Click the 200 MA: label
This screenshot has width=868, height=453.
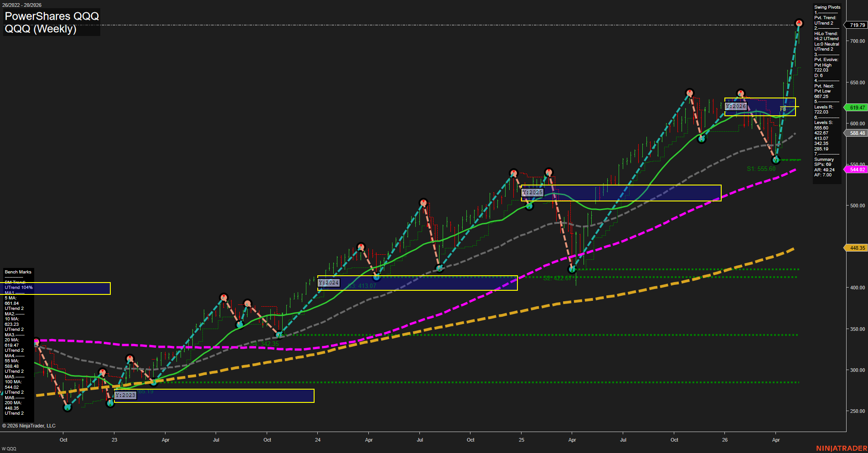pyautogui.click(x=13, y=403)
